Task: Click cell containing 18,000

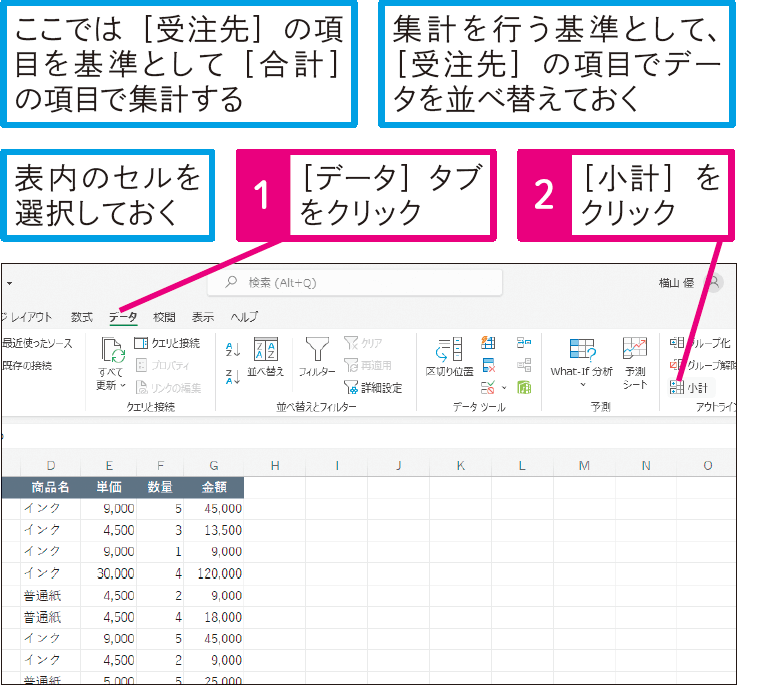Action: pyautogui.click(x=214, y=617)
